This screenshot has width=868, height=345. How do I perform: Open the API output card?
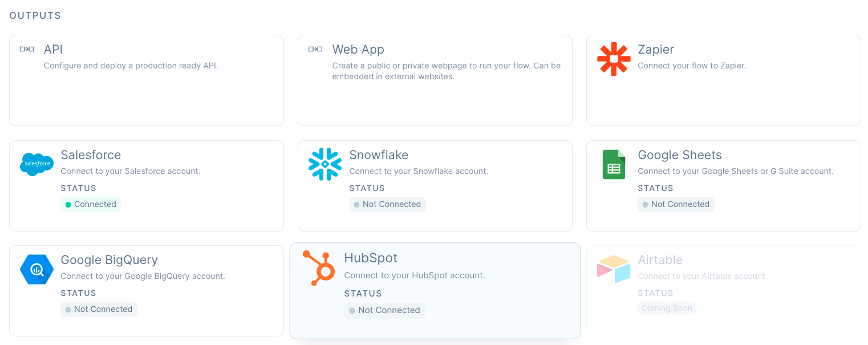[x=146, y=80]
